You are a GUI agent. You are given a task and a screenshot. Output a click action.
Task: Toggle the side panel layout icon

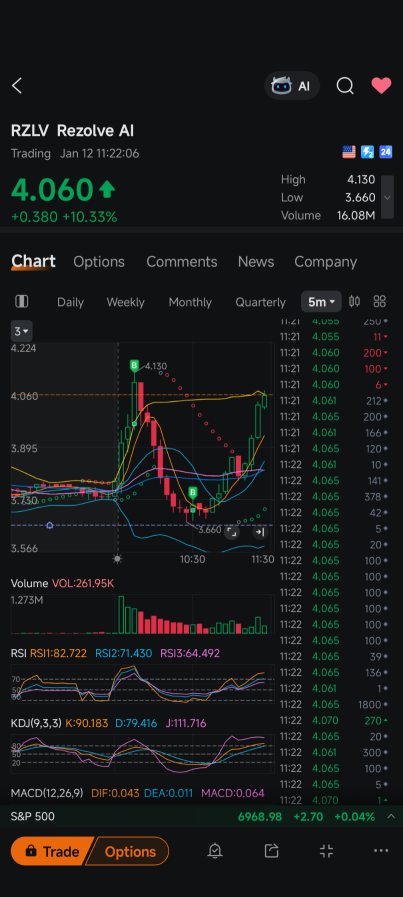click(21, 301)
